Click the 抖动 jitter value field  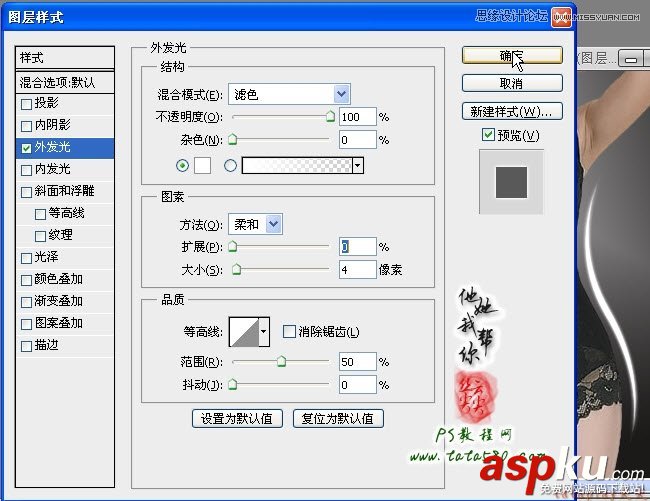[x=357, y=385]
